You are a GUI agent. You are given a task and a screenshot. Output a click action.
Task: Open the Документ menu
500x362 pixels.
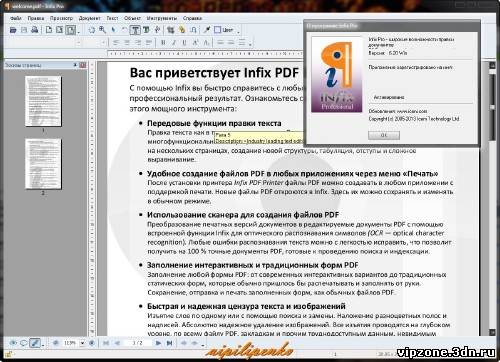pyautogui.click(x=89, y=18)
